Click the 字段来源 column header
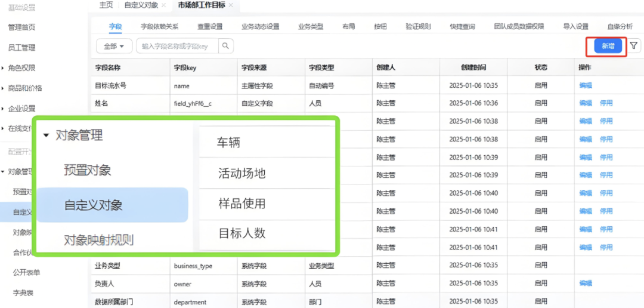The image size is (644, 308). point(254,67)
